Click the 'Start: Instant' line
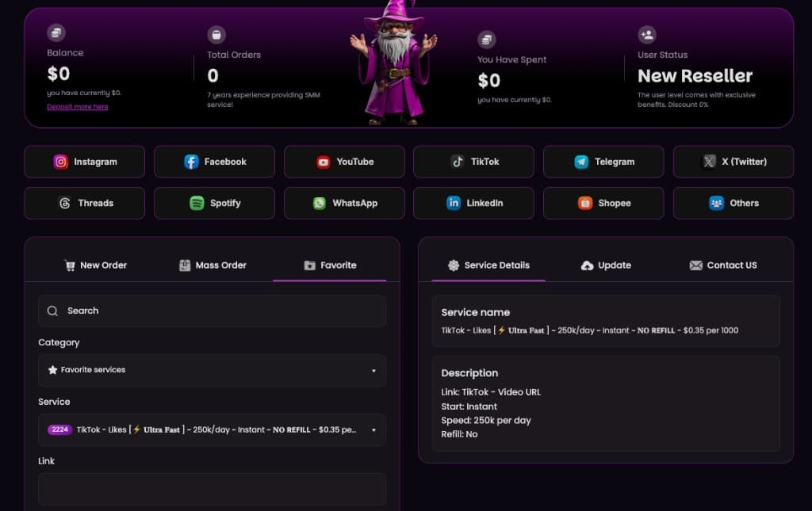The width and height of the screenshot is (812, 511). pyautogui.click(x=469, y=406)
